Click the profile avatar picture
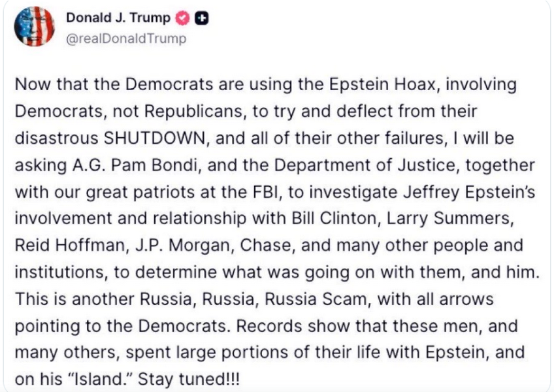Screen dimensions: 554x392 [33, 28]
